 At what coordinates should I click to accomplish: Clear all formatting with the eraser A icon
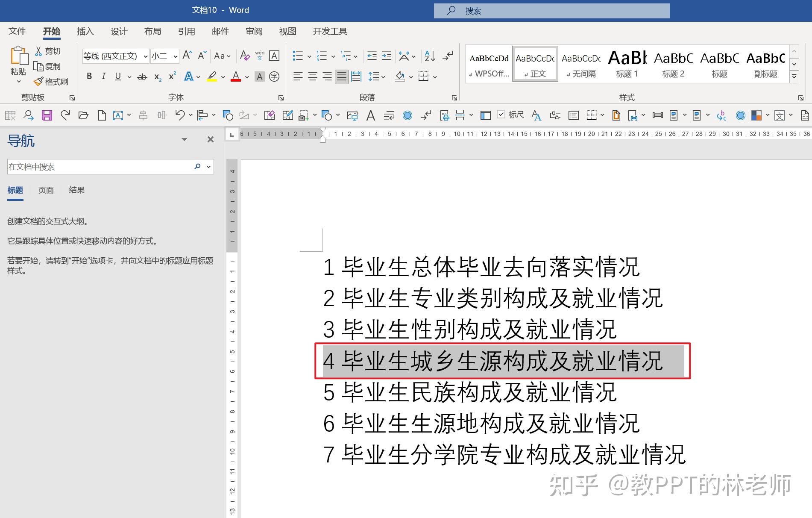tap(245, 56)
